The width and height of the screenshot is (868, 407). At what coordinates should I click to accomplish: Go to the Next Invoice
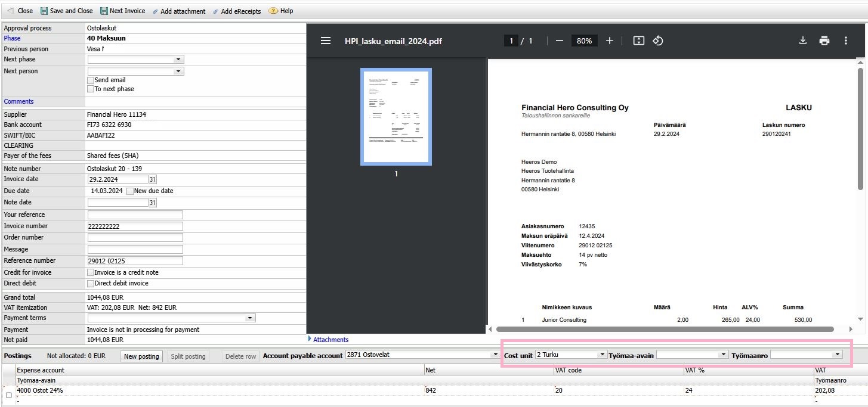tap(122, 11)
